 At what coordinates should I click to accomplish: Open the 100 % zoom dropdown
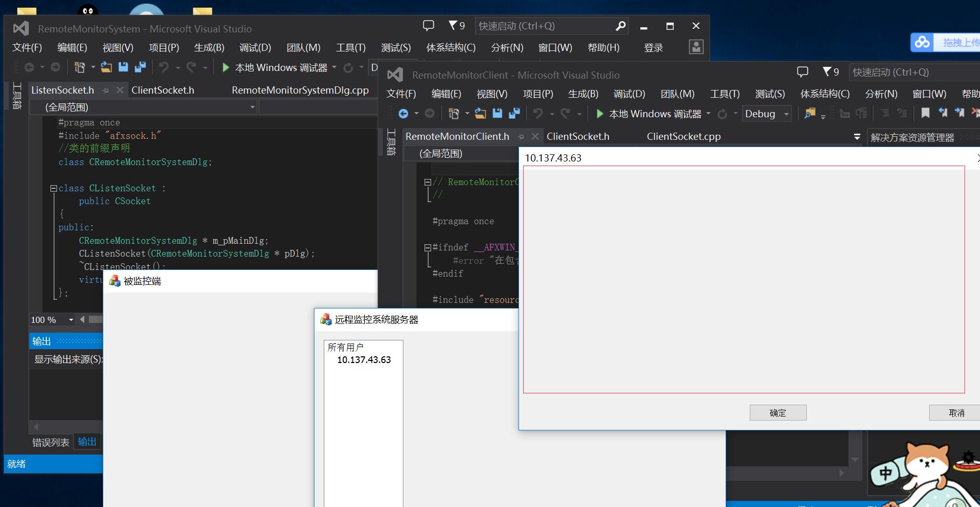coord(71,320)
